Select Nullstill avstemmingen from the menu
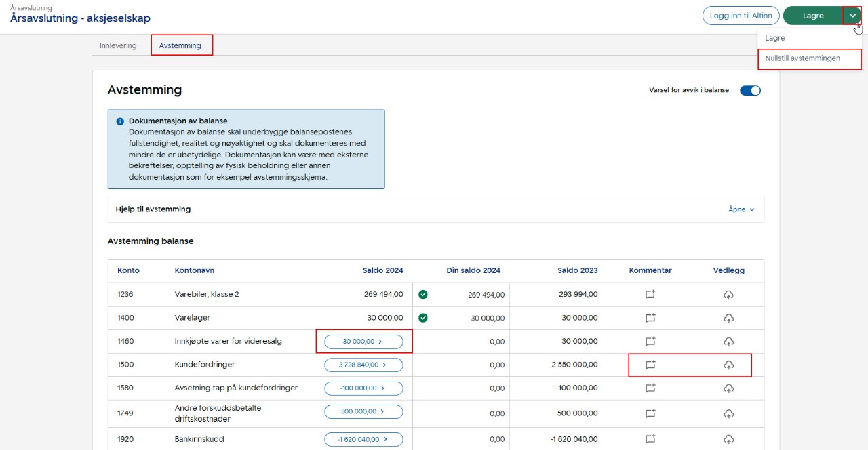 pyautogui.click(x=803, y=58)
